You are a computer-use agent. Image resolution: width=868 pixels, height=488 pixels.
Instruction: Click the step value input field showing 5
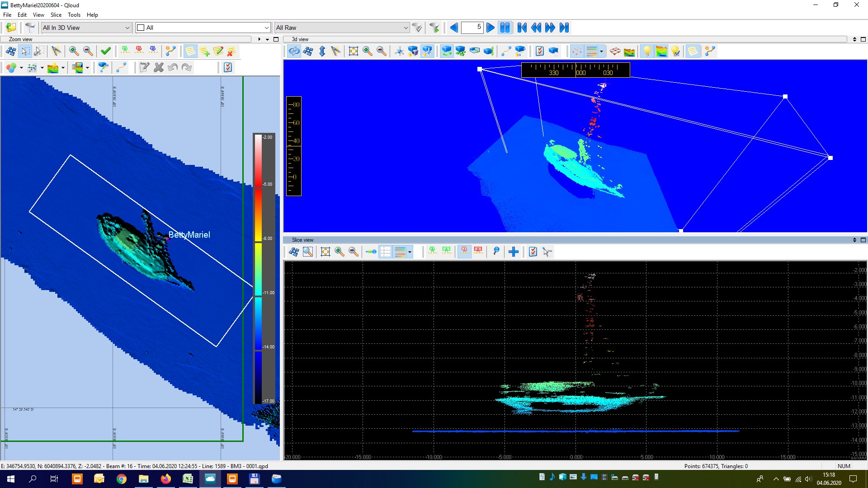[x=472, y=28]
